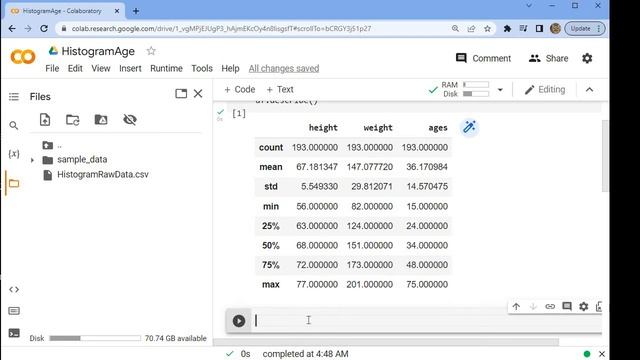640x360 pixels.
Task: Click the Chrome Update button
Action: pyautogui.click(x=584, y=29)
